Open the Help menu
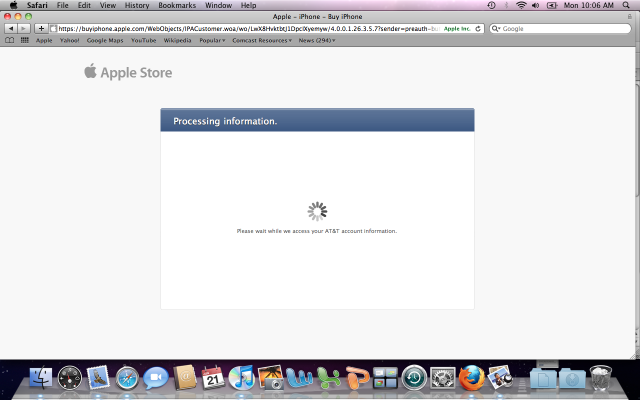Image resolution: width=640 pixels, height=400 pixels. tap(248, 5)
